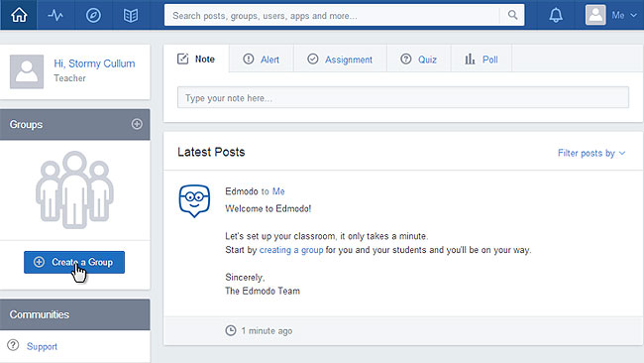The image size is (644, 363).
Task: Open the notifications bell
Action: tap(556, 15)
